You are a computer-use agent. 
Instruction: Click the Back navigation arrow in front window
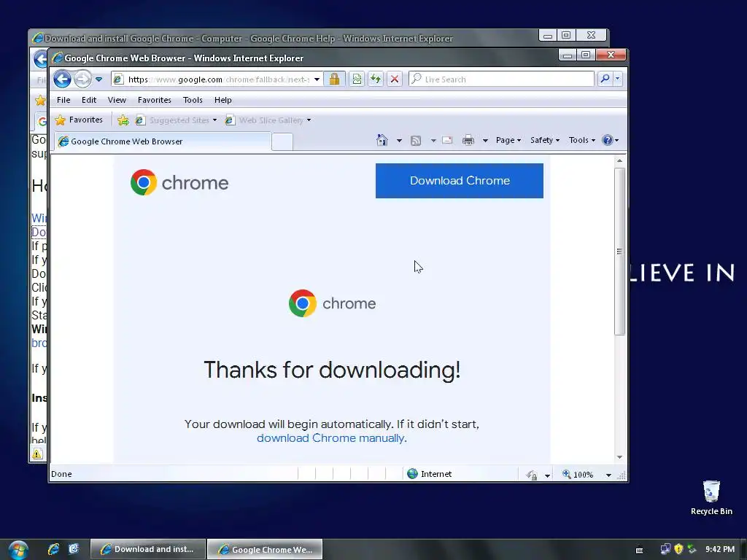pos(63,79)
